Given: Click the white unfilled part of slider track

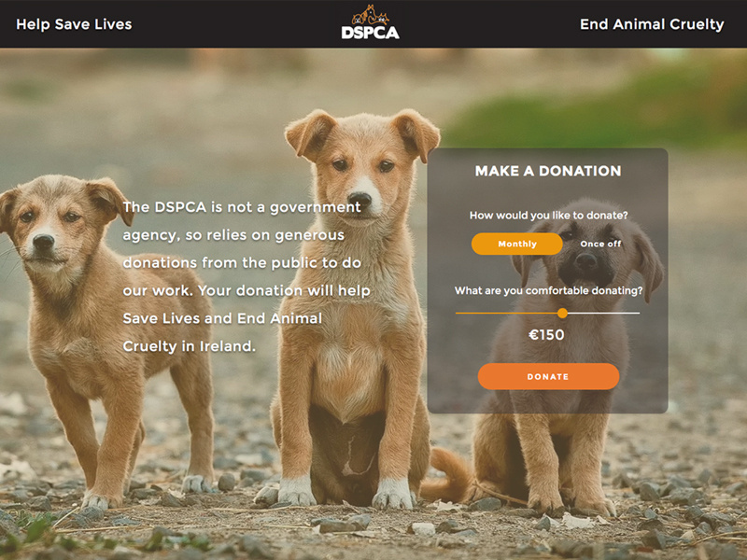Looking at the screenshot, I should click(x=603, y=313).
